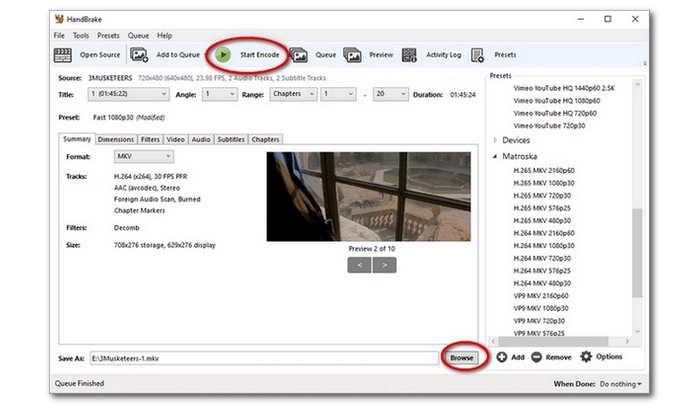Viewport: 700px width, 405px height.
Task: Collapse the Matroska preset group
Action: [495, 156]
